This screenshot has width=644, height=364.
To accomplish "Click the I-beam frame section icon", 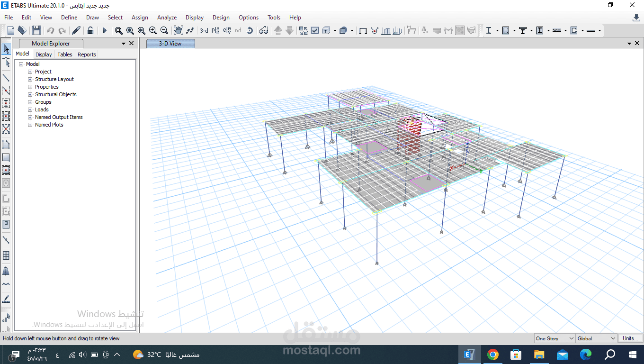I will (x=489, y=30).
